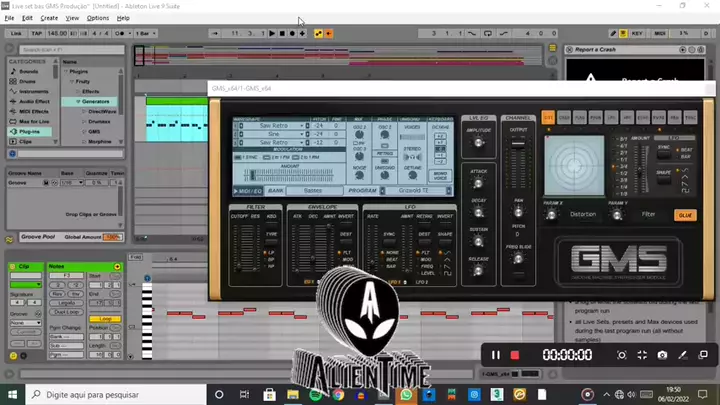Stop playback with the transport Stop button

pyautogui.click(x=282, y=34)
